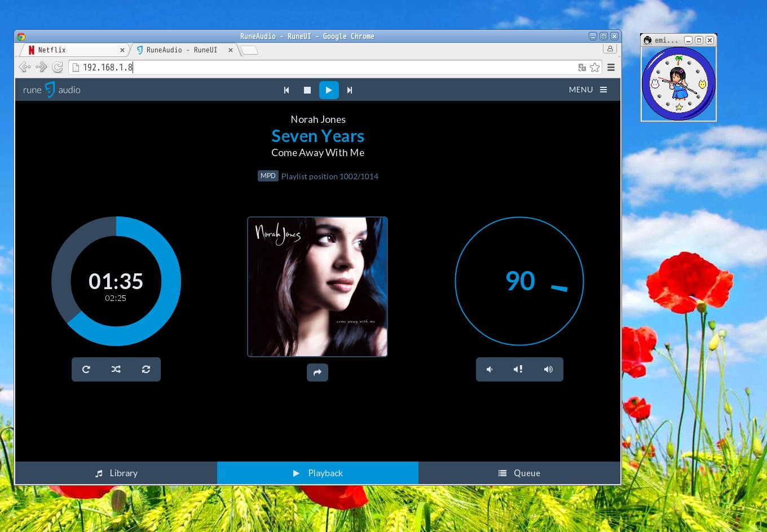Skip to the next track
The width and height of the screenshot is (767, 532).
click(350, 90)
